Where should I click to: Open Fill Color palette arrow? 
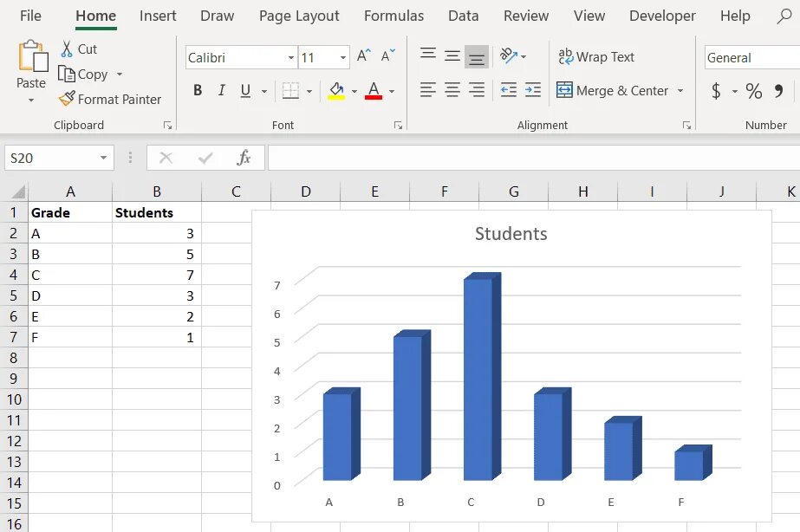354,92
